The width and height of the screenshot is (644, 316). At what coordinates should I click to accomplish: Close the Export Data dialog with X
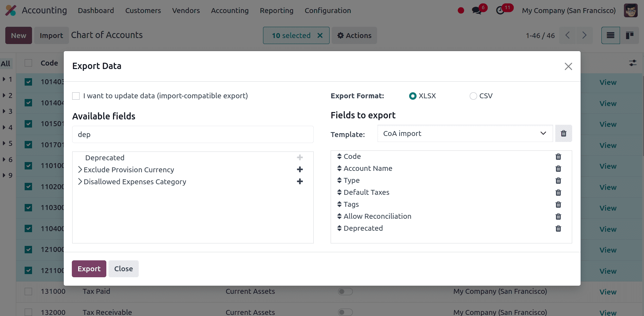(568, 66)
